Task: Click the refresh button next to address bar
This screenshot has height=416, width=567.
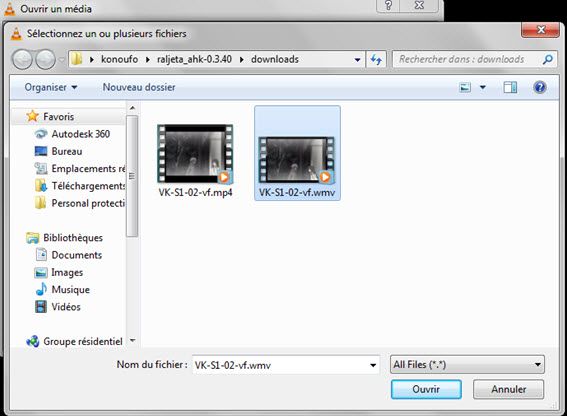Action: click(x=376, y=59)
